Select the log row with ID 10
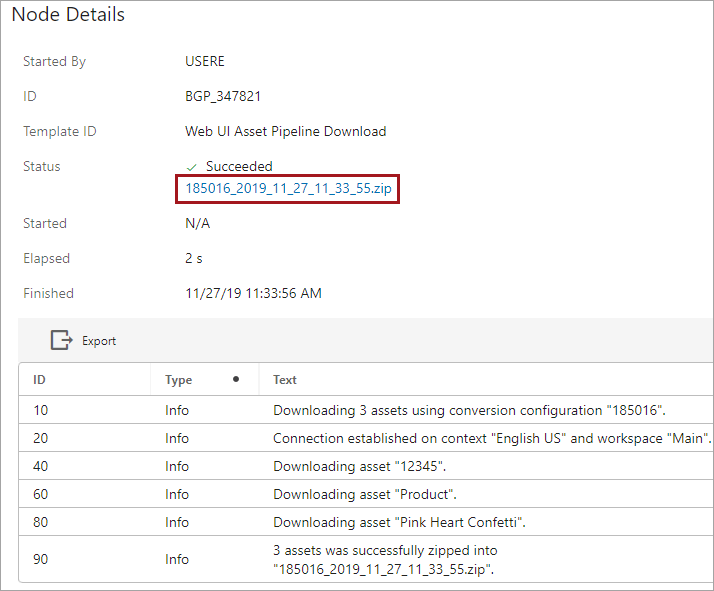This screenshot has height=591, width=714. click(x=40, y=410)
